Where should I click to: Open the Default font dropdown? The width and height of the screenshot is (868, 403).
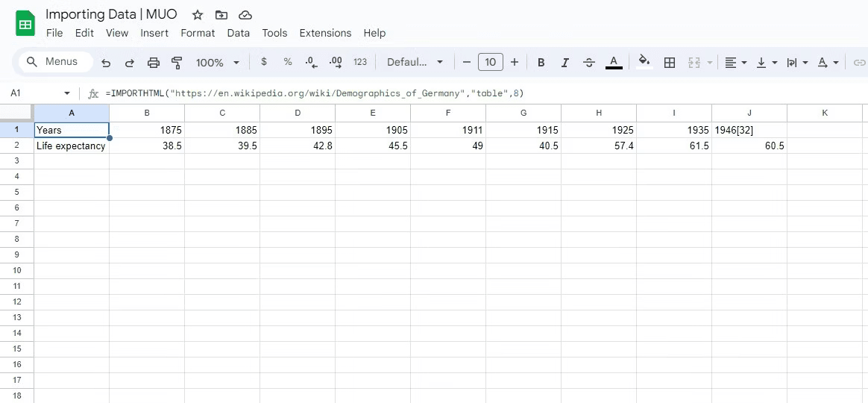coord(415,62)
